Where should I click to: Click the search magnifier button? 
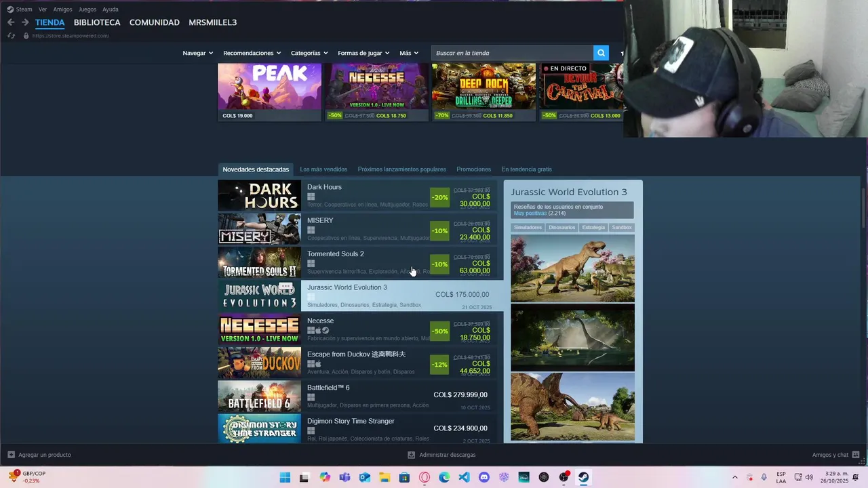point(601,53)
